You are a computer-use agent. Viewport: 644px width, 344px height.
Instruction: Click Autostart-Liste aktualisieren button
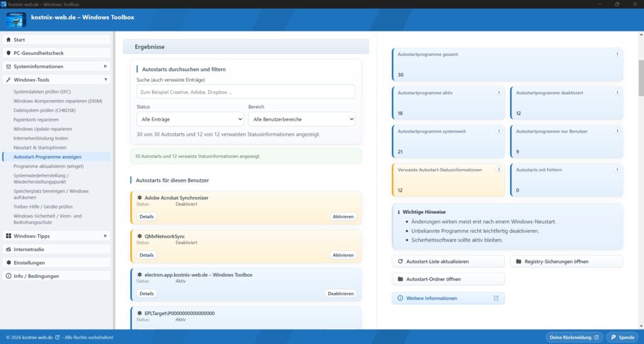coord(448,262)
